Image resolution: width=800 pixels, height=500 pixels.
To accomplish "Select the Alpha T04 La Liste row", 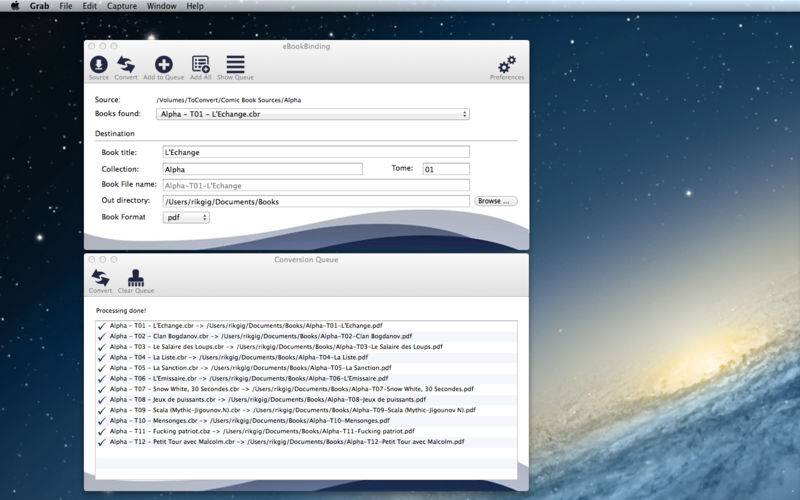I will pos(306,358).
